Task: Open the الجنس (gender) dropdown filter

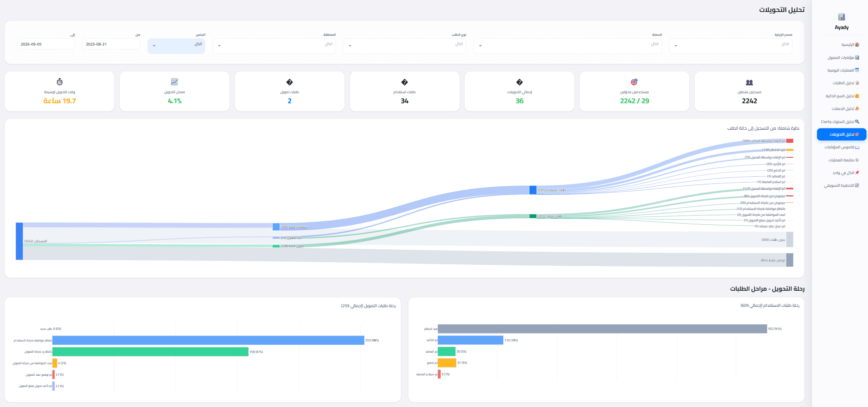Action: pyautogui.click(x=176, y=46)
